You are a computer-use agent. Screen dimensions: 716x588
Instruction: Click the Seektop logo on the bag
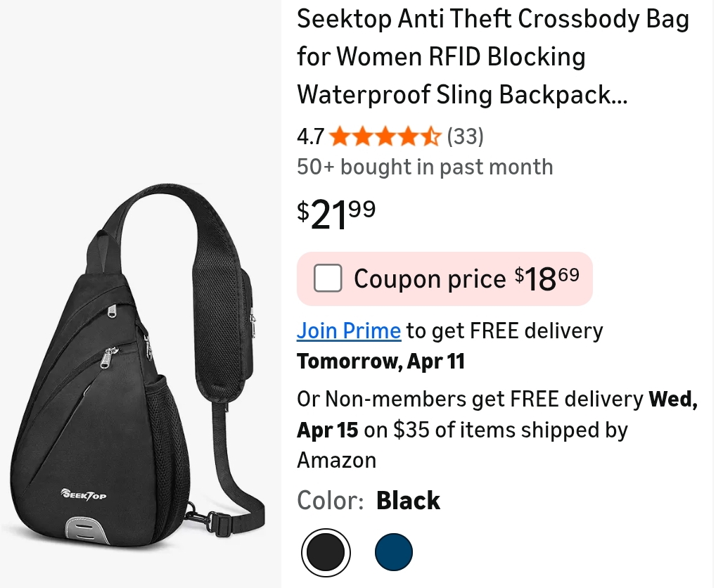84,494
